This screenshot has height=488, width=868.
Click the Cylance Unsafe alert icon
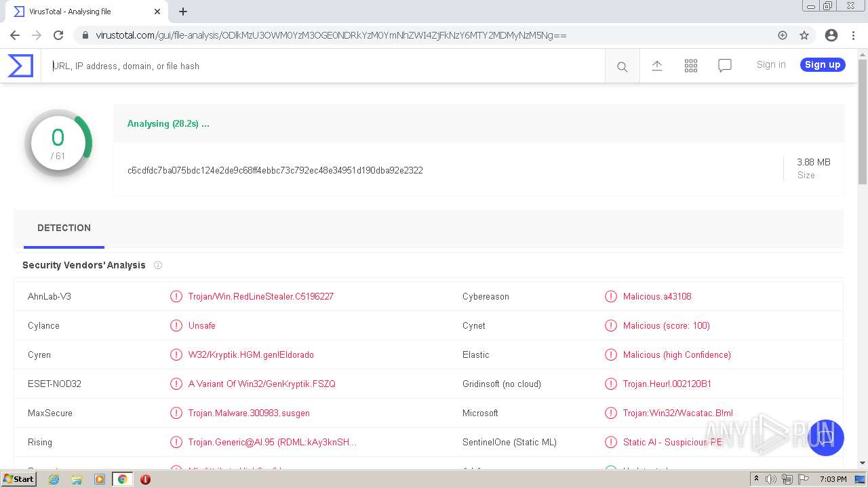coord(176,325)
